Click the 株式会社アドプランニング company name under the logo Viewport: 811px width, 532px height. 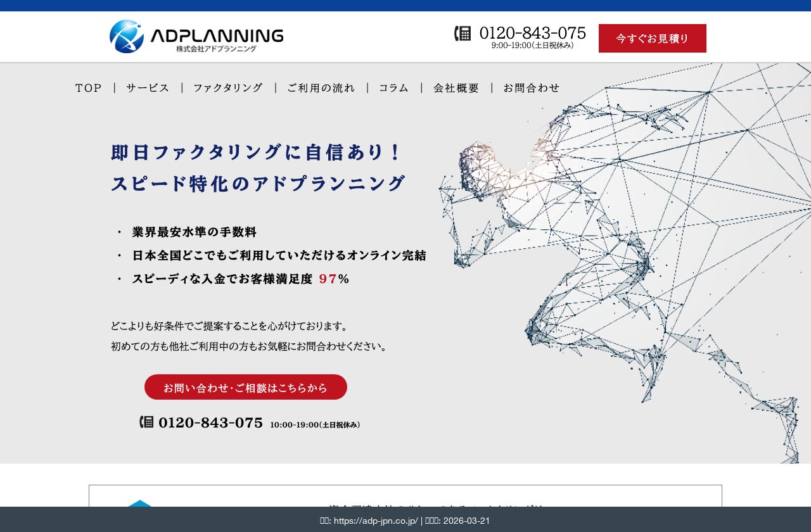coord(217,48)
